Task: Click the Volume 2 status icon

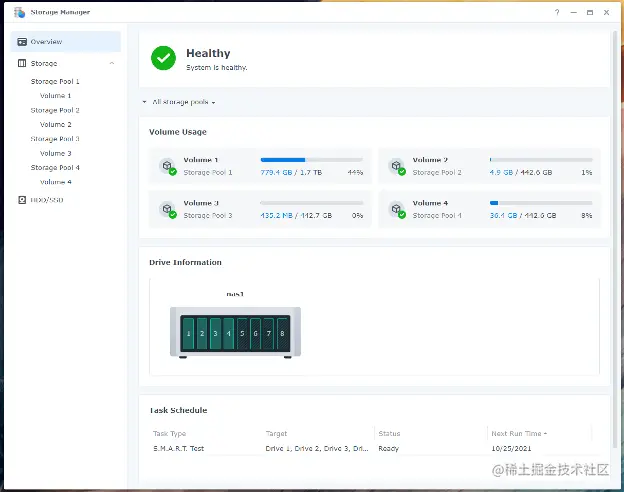Action: point(397,166)
